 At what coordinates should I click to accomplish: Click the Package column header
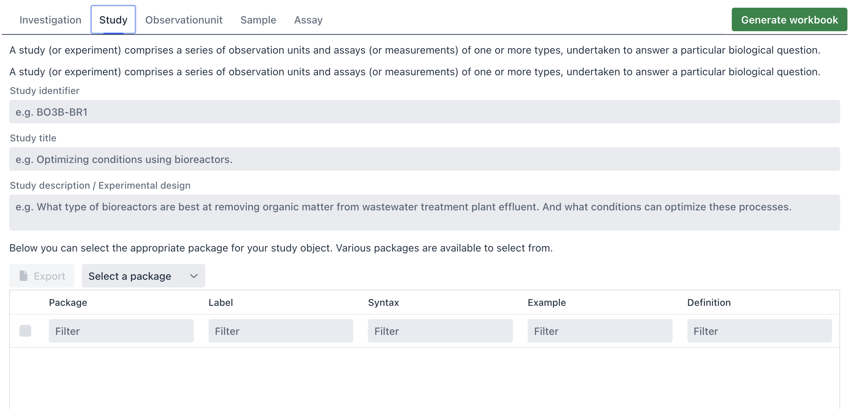[x=68, y=303]
